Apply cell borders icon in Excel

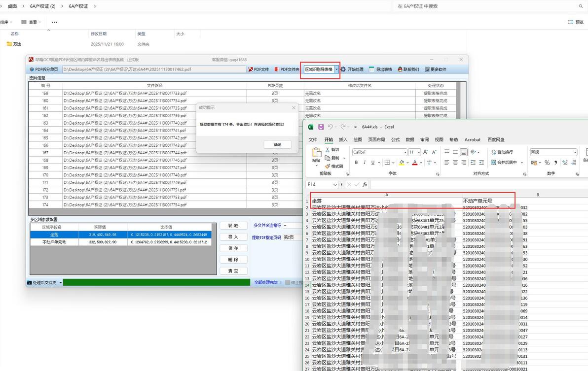tap(387, 163)
